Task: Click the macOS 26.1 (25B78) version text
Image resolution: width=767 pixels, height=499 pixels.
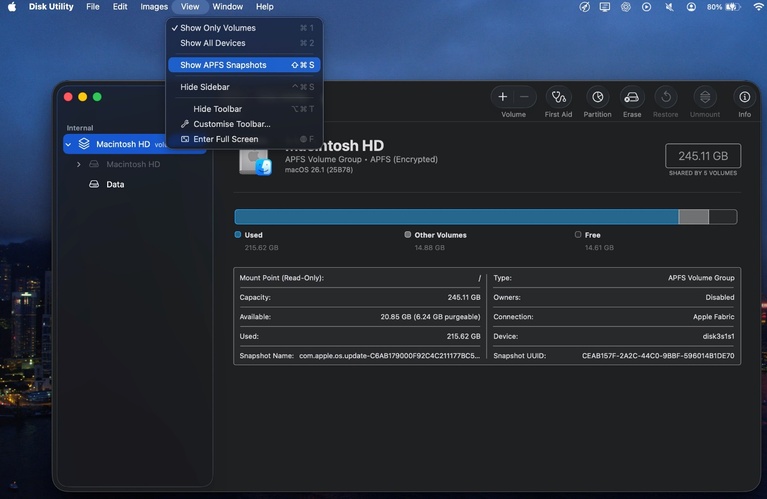Action: [319, 170]
